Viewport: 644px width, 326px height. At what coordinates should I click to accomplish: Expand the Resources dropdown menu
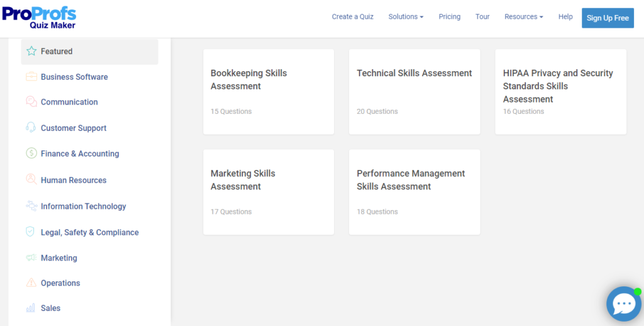[523, 17]
